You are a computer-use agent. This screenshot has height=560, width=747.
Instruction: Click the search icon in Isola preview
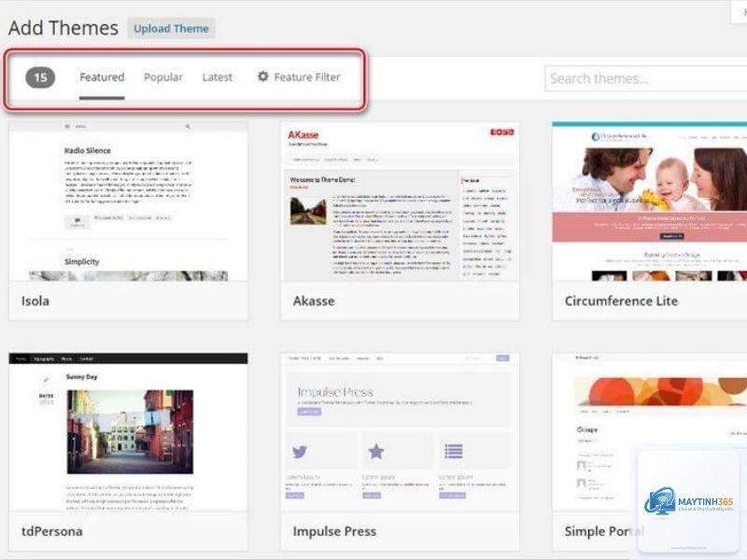pos(188,127)
